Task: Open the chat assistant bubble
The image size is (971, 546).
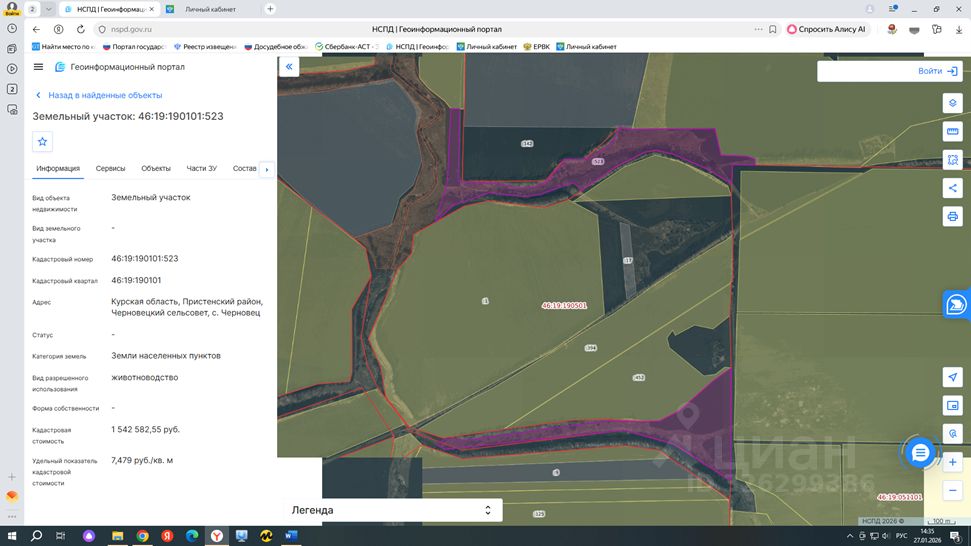Action: [x=920, y=453]
